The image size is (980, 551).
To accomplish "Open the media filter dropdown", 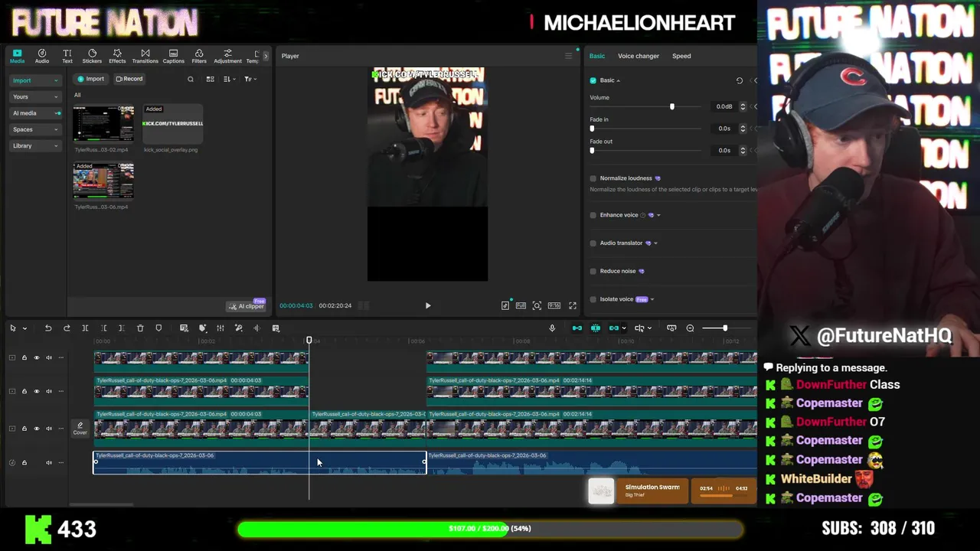I will click(x=250, y=79).
